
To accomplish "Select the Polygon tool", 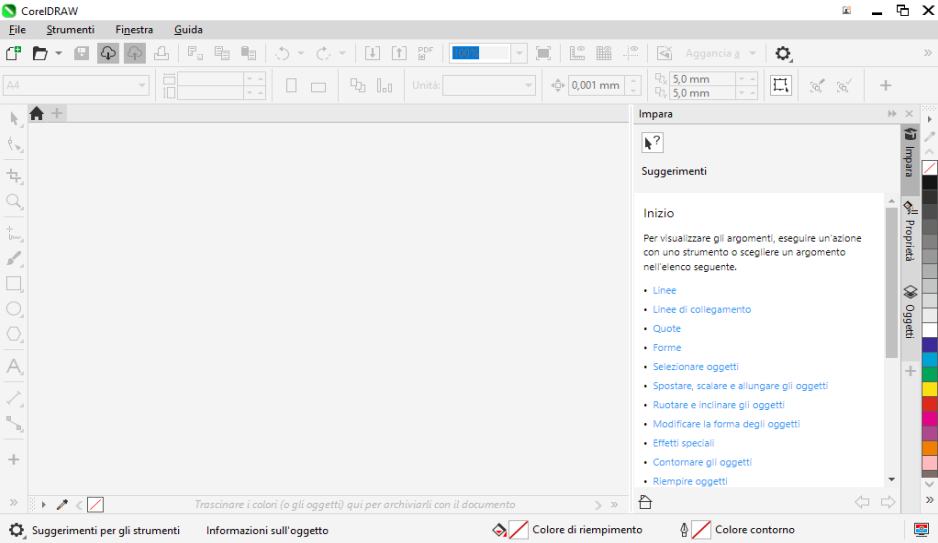I will click(14, 334).
